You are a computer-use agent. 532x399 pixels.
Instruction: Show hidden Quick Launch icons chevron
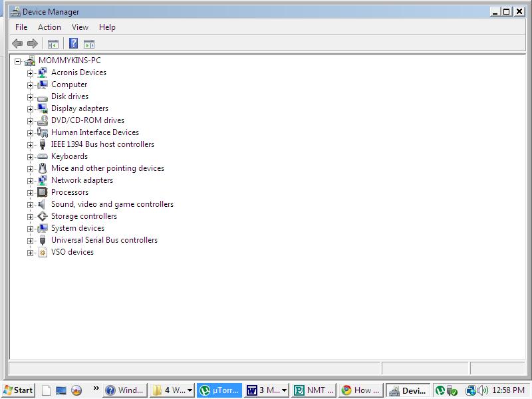[x=96, y=388]
